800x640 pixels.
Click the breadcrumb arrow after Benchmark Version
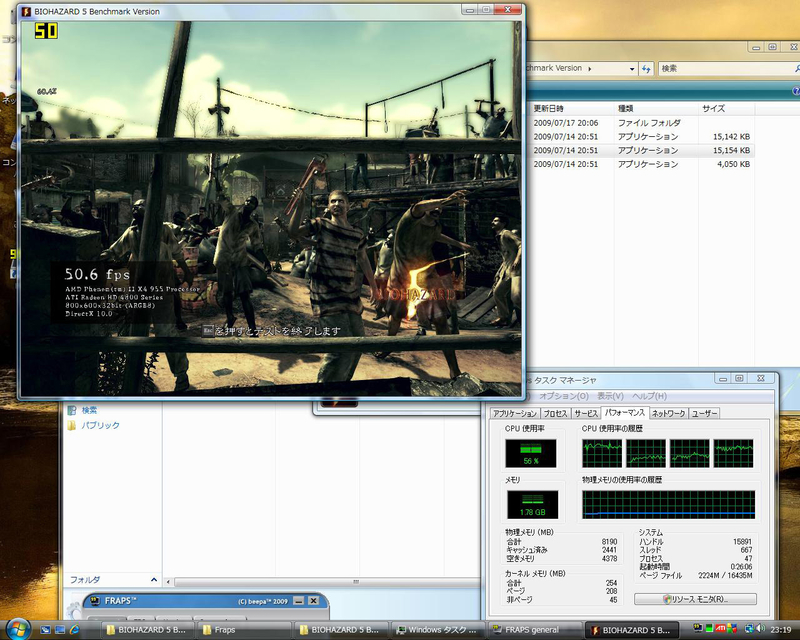(590, 68)
